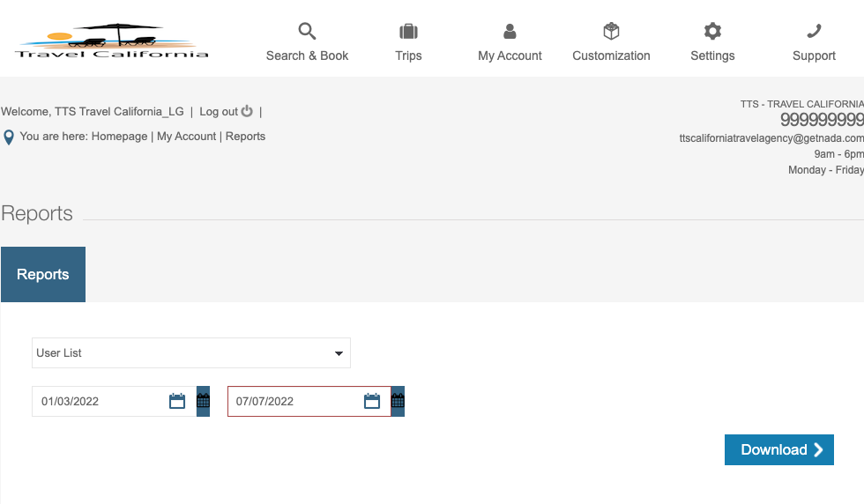Open calendar icon inside start date field

177,401
